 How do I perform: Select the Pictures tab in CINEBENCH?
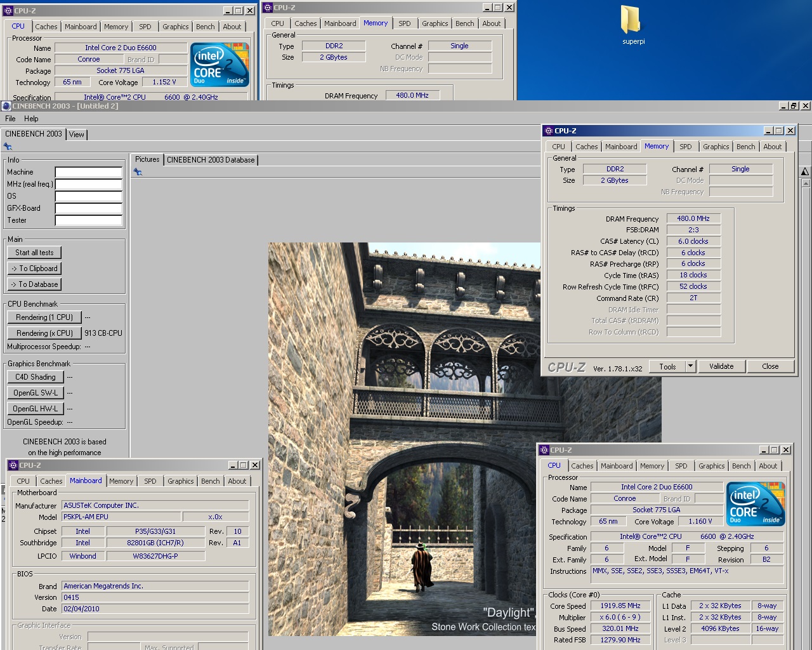(147, 159)
